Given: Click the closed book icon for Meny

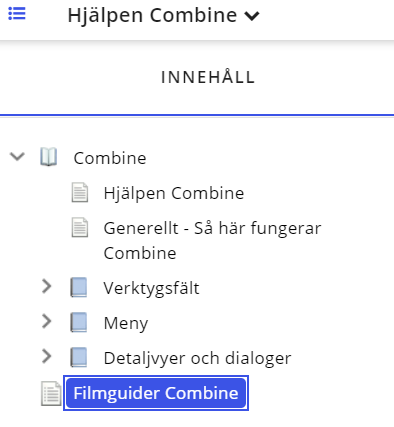Looking at the screenshot, I should click(79, 322).
